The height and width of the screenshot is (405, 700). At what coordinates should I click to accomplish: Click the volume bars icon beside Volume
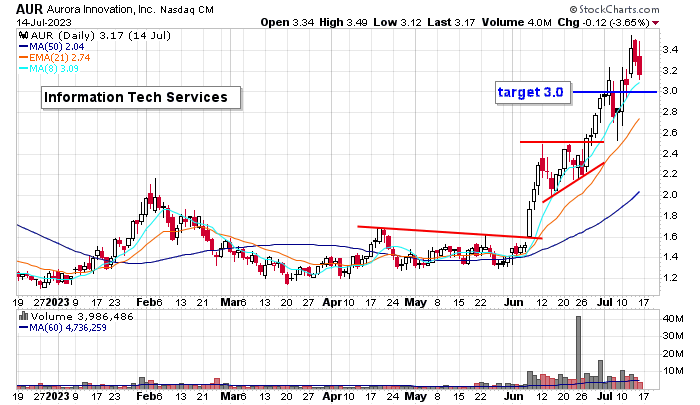click(x=23, y=317)
